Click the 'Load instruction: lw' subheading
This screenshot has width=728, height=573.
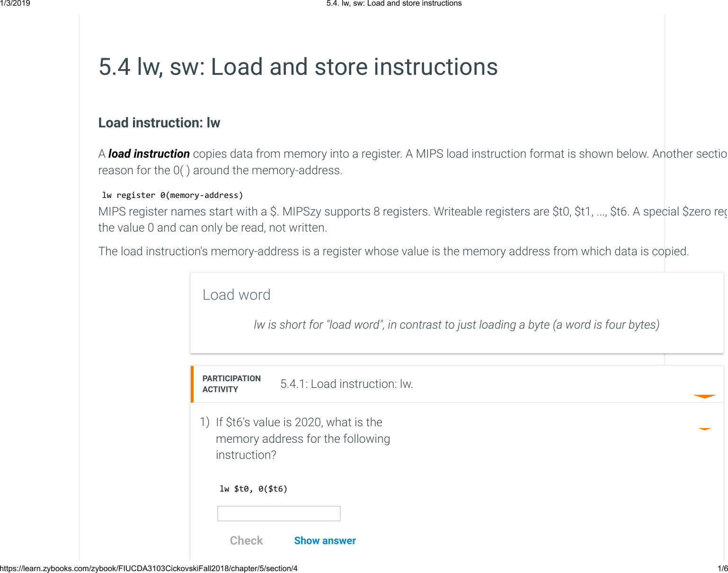(159, 122)
